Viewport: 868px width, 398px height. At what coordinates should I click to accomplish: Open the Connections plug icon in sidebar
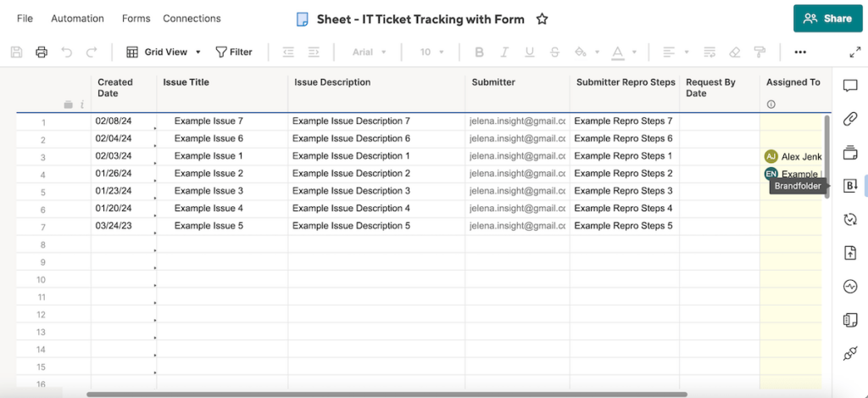850,354
